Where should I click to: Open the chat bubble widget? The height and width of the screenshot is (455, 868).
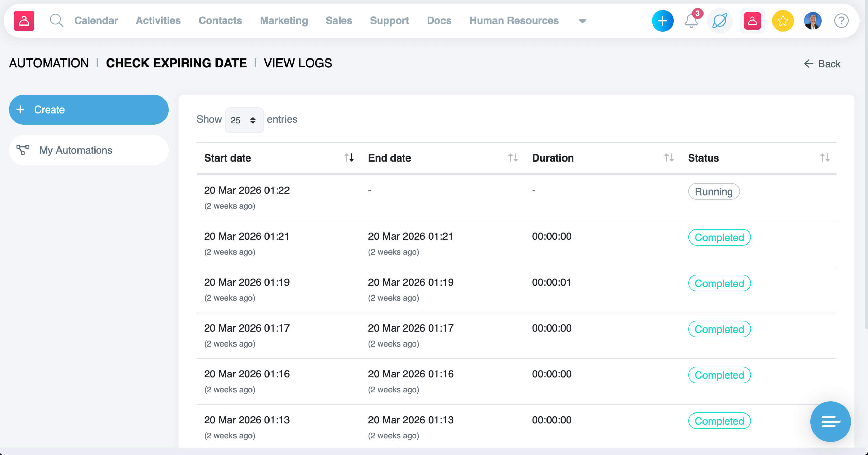pyautogui.click(x=830, y=421)
